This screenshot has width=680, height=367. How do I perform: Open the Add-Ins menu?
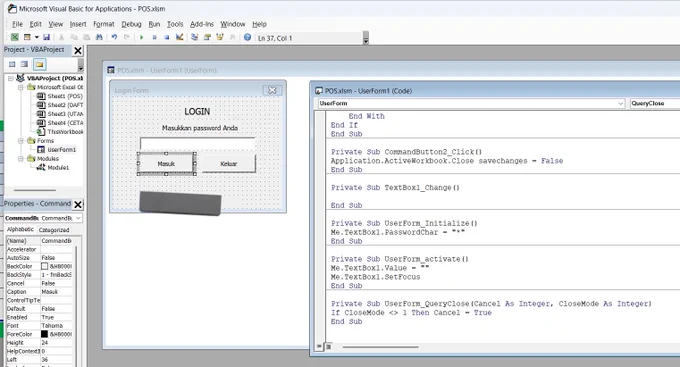pyautogui.click(x=202, y=24)
